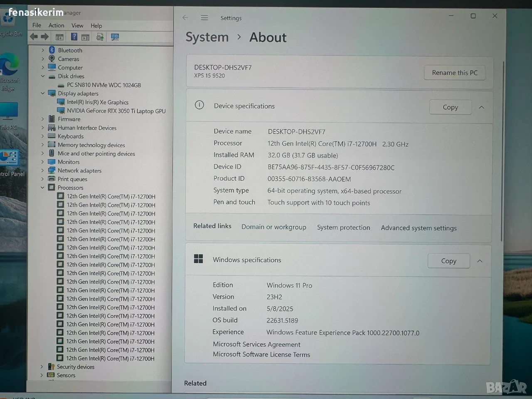This screenshot has height=399, width=532.
Task: Click the Rename this PC button
Action: (x=455, y=73)
